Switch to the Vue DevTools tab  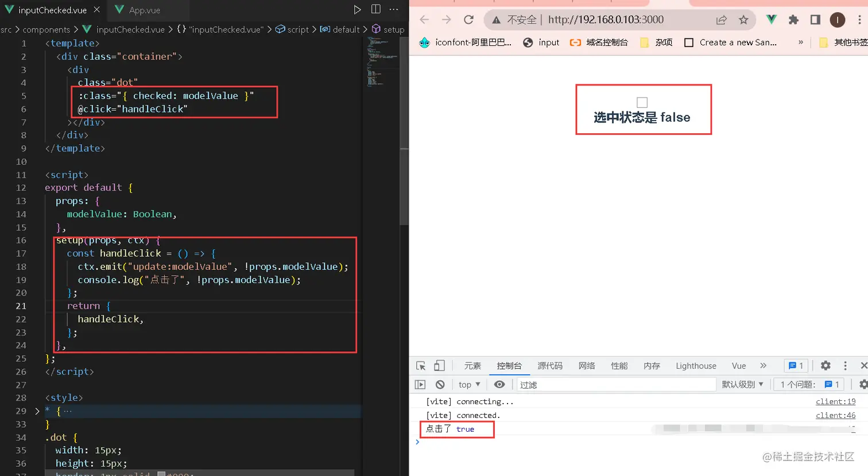(x=739, y=366)
